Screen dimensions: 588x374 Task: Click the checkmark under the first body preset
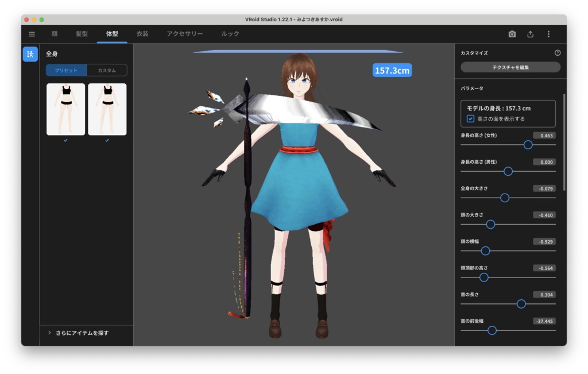pyautogui.click(x=65, y=140)
